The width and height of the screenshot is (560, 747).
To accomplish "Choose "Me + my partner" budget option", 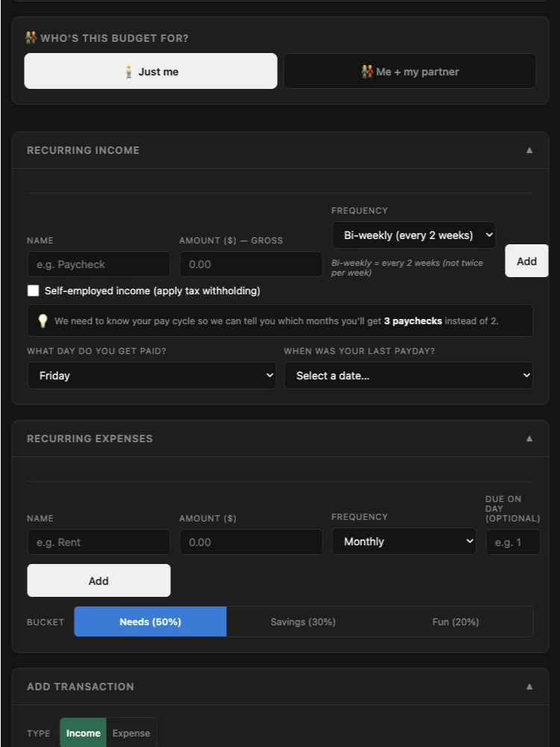I will 410,71.
